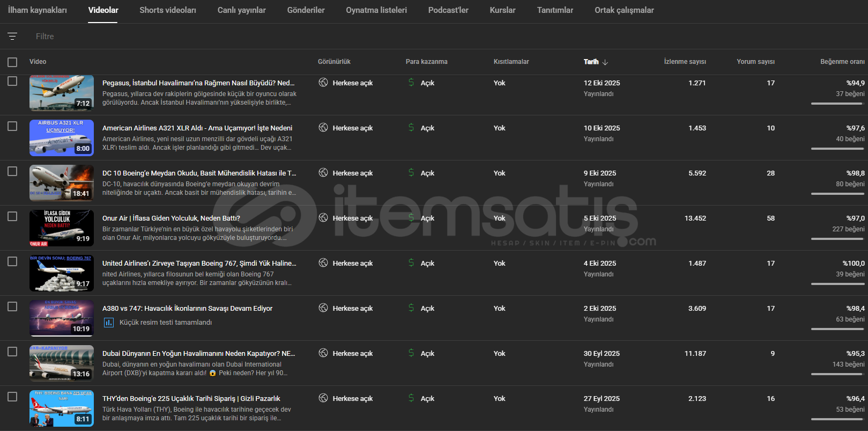Viewport: 868px width, 431px height.
Task: Open the filter icon beside Filtre
Action: coord(12,36)
